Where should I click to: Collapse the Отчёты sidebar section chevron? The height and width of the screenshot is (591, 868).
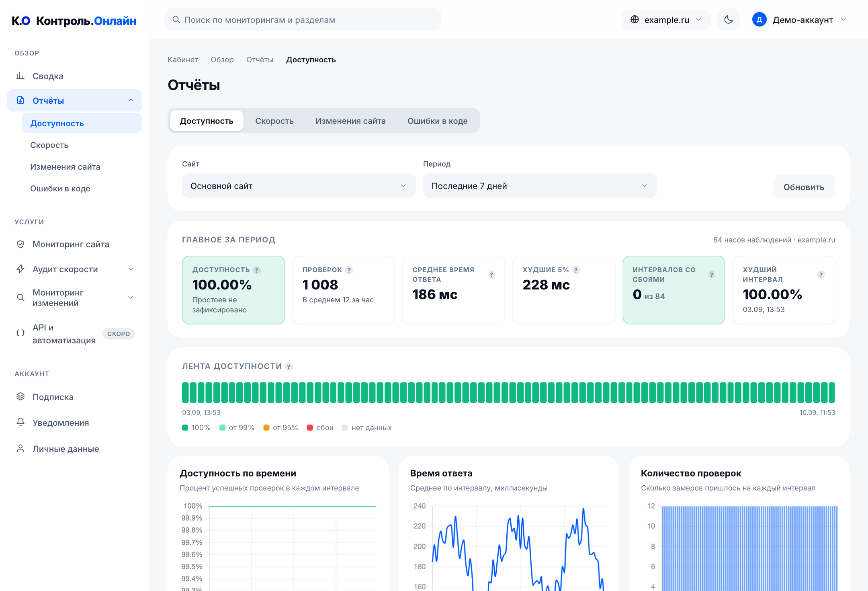pyautogui.click(x=131, y=100)
